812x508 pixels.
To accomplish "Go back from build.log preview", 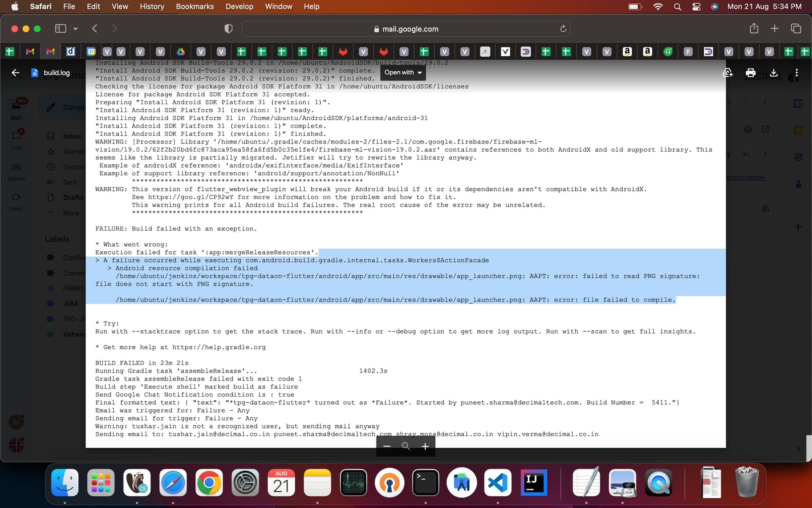I will pos(16,73).
